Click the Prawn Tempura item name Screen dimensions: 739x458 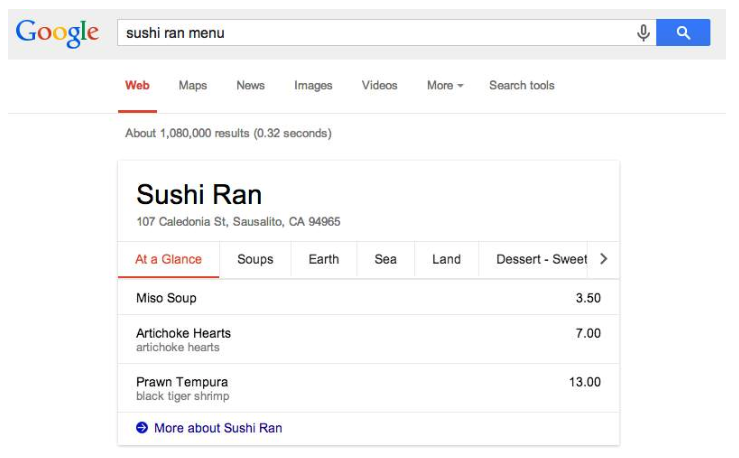pyautogui.click(x=182, y=382)
